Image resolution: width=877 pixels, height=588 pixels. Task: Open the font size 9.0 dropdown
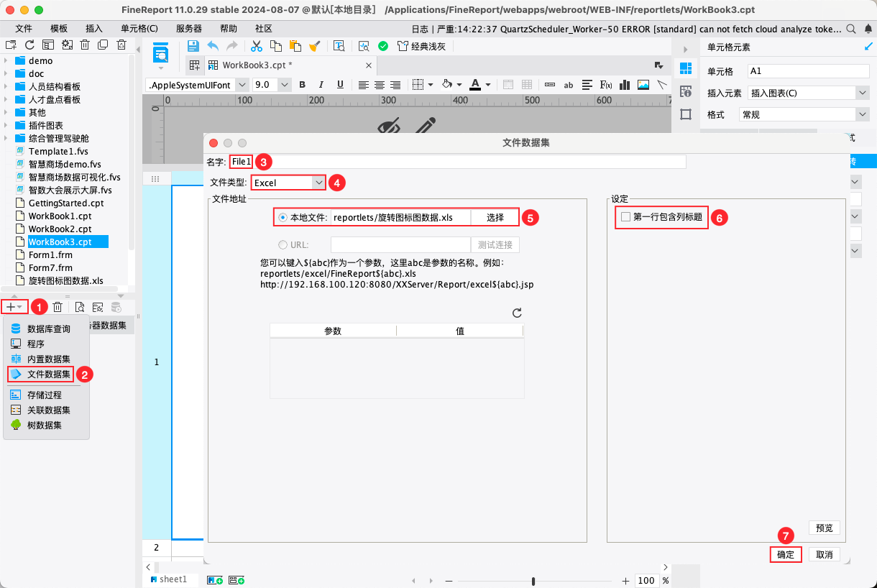click(x=284, y=84)
